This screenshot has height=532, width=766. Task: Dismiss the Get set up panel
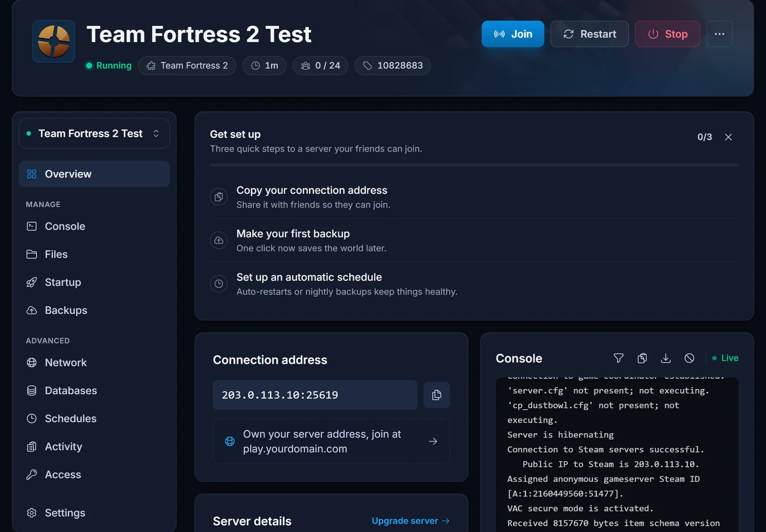[x=728, y=137]
